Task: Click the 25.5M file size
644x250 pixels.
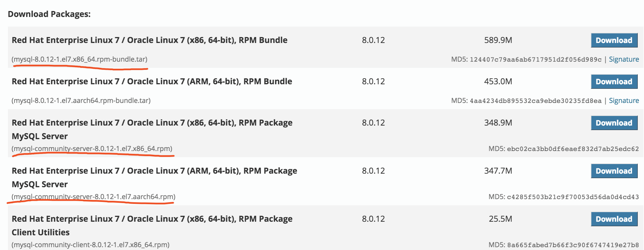Action: pos(500,219)
